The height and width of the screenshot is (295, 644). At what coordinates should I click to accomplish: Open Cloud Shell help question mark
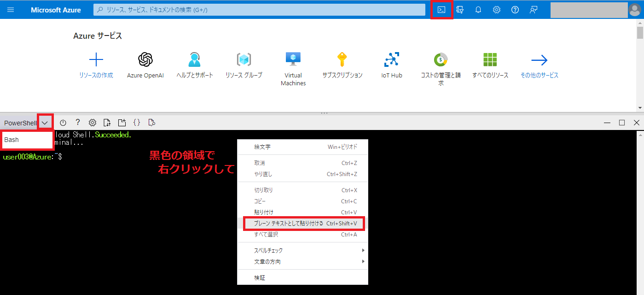click(x=78, y=122)
